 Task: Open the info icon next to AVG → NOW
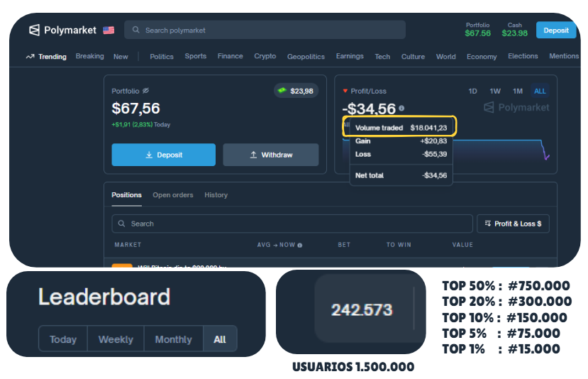(300, 245)
